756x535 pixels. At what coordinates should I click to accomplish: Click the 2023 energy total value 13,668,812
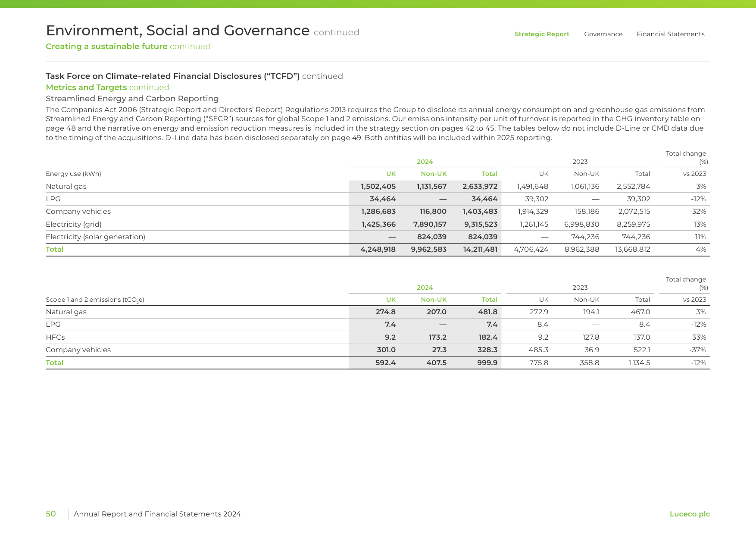tap(632, 249)
